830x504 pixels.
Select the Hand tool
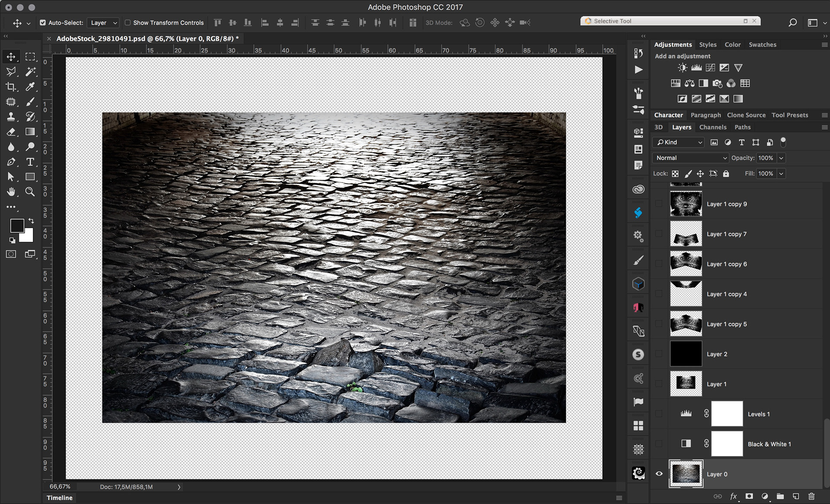pyautogui.click(x=11, y=191)
